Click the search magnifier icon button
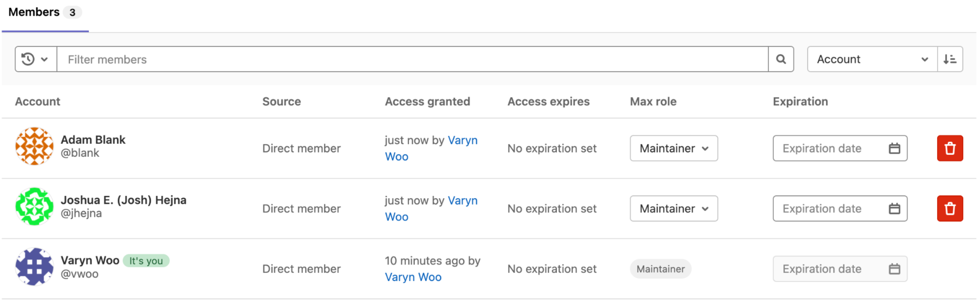 click(781, 59)
